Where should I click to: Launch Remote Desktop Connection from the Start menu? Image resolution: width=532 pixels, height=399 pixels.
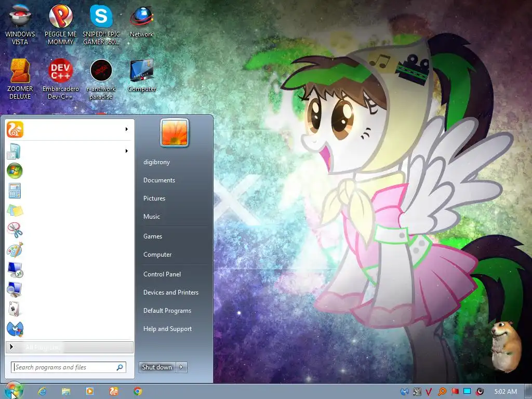15,270
